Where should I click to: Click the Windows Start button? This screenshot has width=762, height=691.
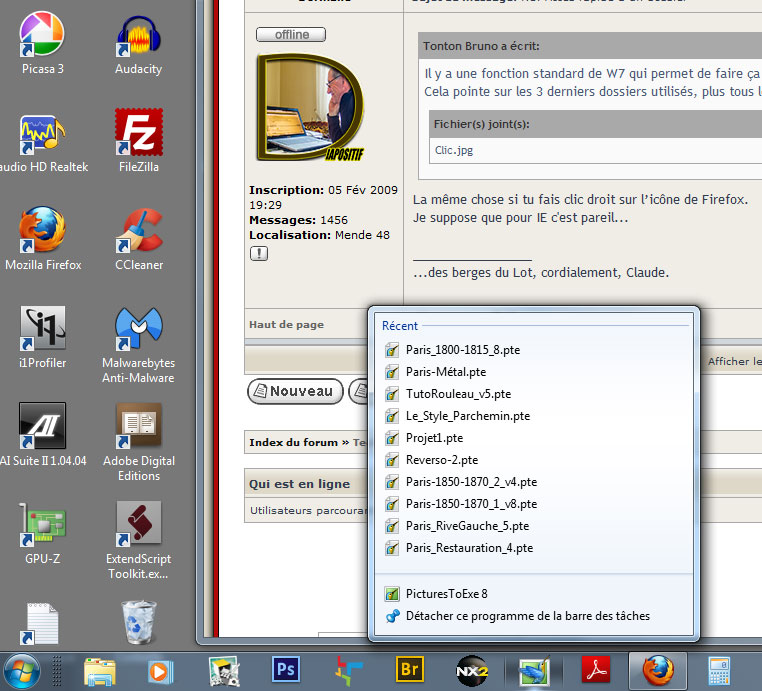22,669
